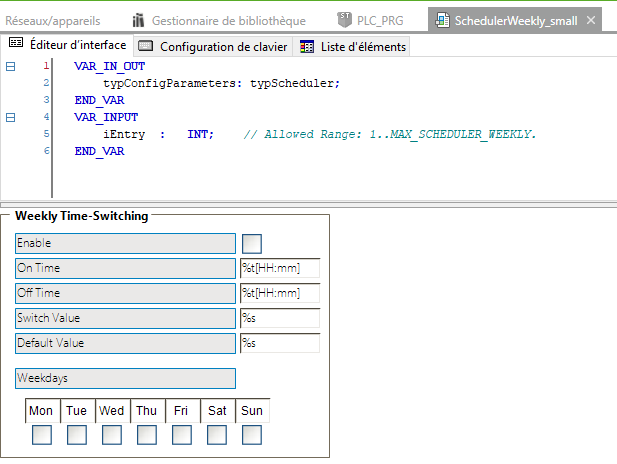Select the Éditeur d'interface tab icon
The image size is (617, 464).
(15, 45)
